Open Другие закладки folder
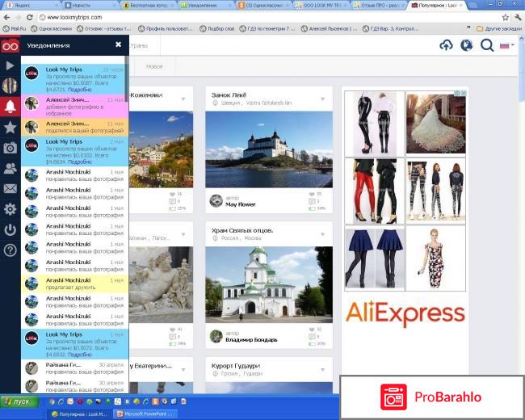 [499, 29]
